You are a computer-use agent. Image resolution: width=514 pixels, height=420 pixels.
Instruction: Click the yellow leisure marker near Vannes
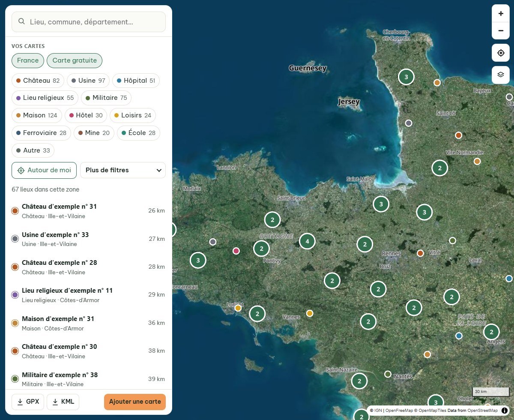[x=310, y=313]
